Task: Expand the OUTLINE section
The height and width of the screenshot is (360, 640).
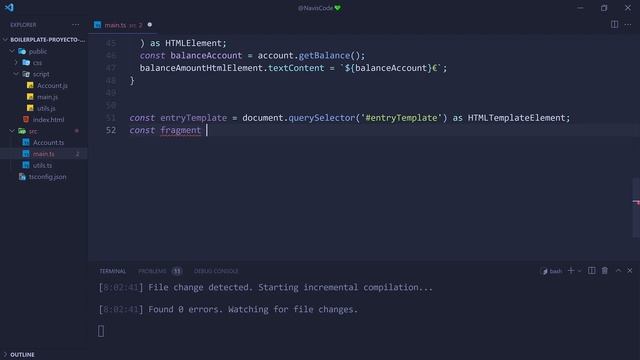Action: pos(5,355)
